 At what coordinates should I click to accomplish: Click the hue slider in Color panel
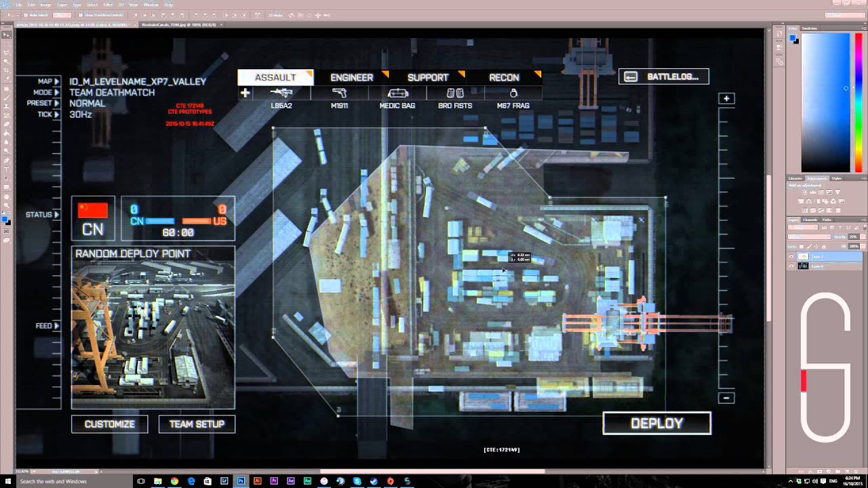(x=859, y=102)
